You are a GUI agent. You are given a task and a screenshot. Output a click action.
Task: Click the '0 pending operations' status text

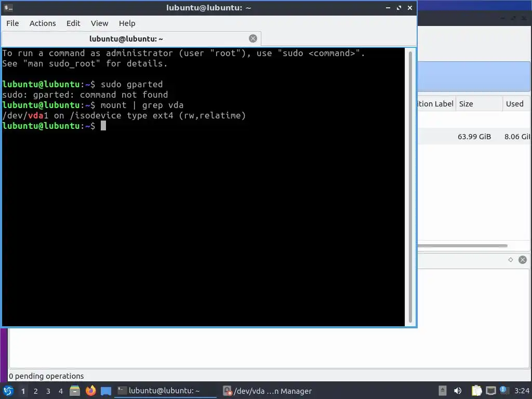(x=46, y=376)
